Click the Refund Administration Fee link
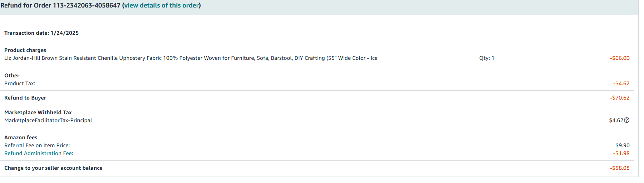 pyautogui.click(x=39, y=153)
